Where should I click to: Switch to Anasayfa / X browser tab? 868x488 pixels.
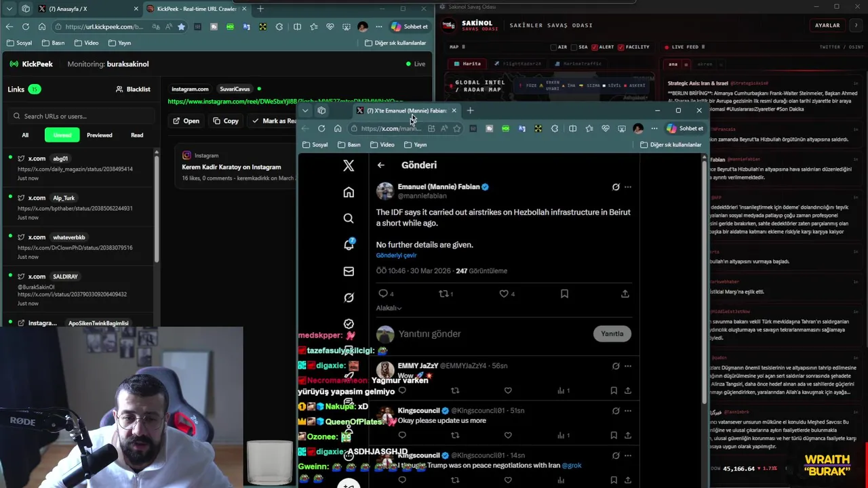[x=88, y=9]
